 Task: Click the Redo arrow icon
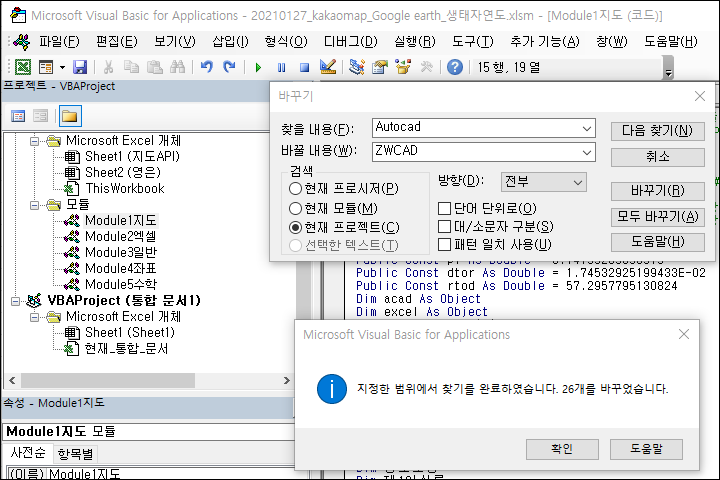[x=229, y=67]
